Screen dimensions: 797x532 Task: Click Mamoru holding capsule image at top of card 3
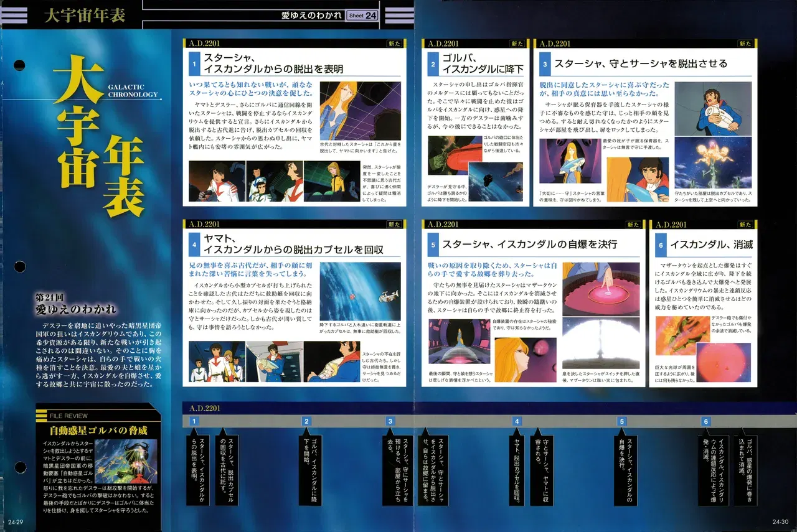(x=714, y=108)
